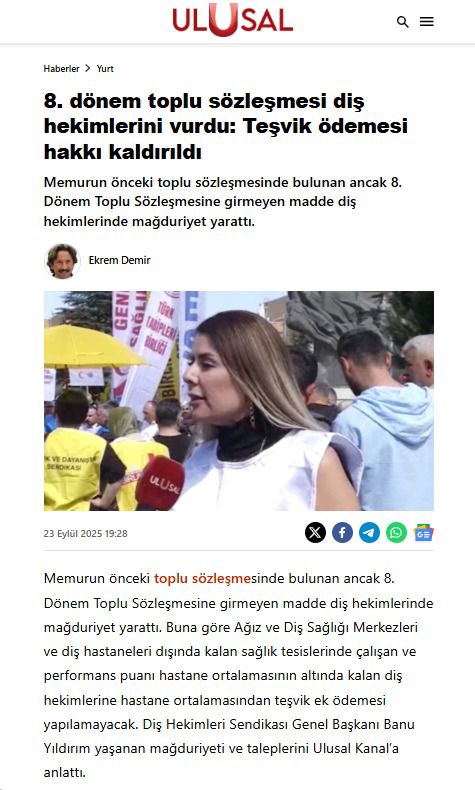Share article on Facebook
Screen dimensions: 475x790
click(342, 533)
